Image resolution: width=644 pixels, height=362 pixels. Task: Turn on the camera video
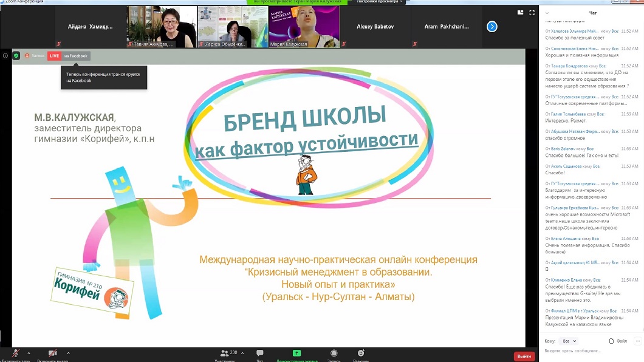(x=53, y=353)
